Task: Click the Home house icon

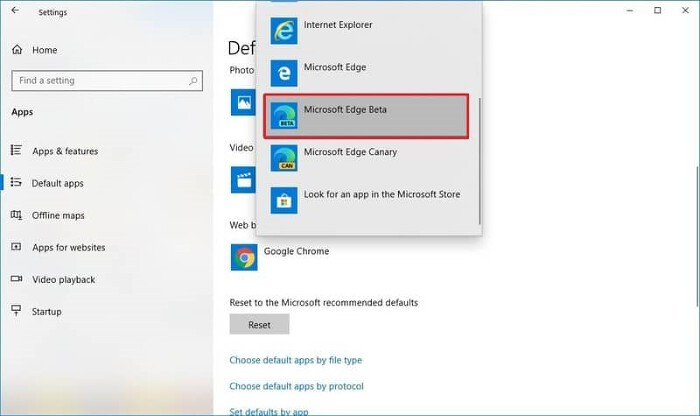Action: (17, 50)
